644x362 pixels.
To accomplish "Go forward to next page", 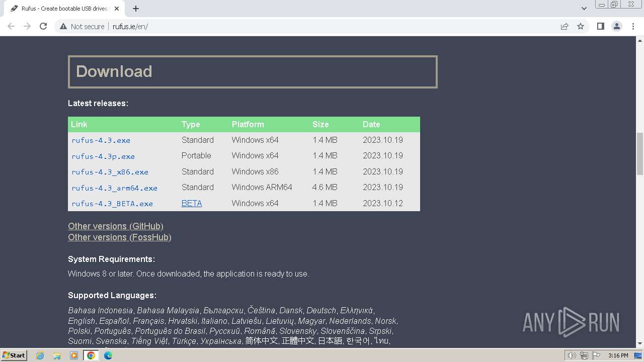I will point(27,26).
